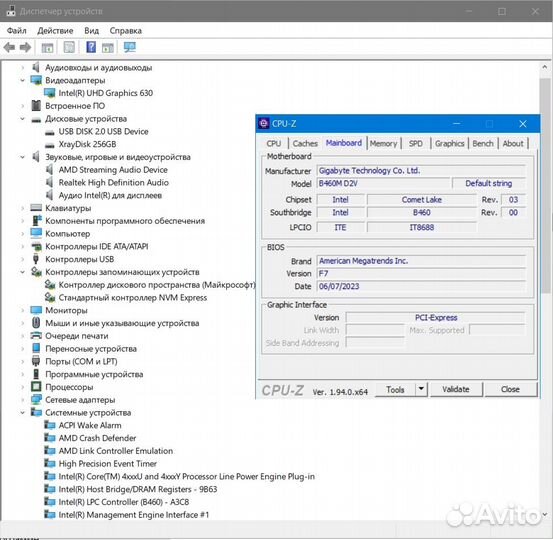Click the Tools button in CPU-Z
Screen dimensions: 553x540
point(395,389)
